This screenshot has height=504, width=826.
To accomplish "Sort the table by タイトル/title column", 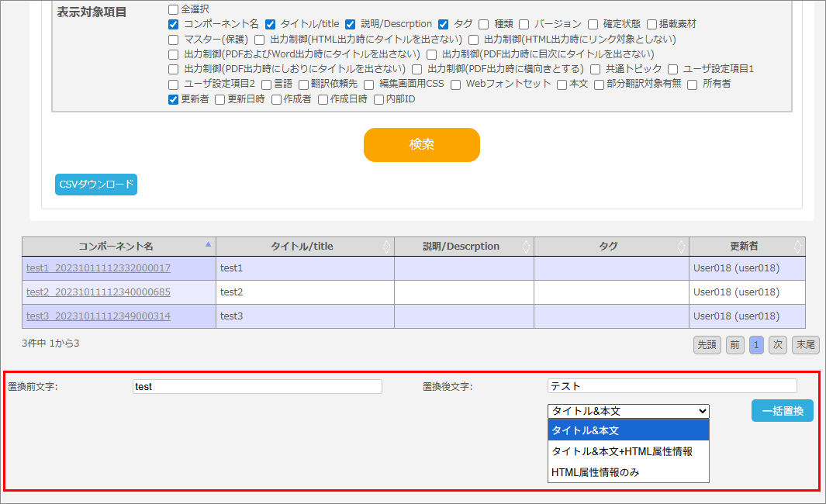I will tap(387, 246).
